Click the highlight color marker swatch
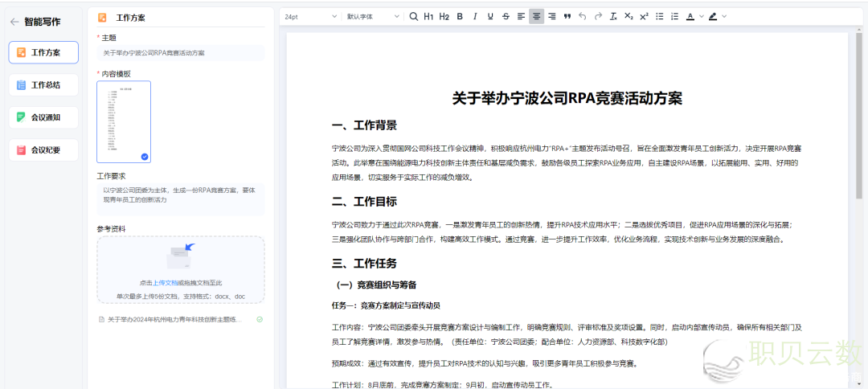The width and height of the screenshot is (868, 389). (713, 16)
